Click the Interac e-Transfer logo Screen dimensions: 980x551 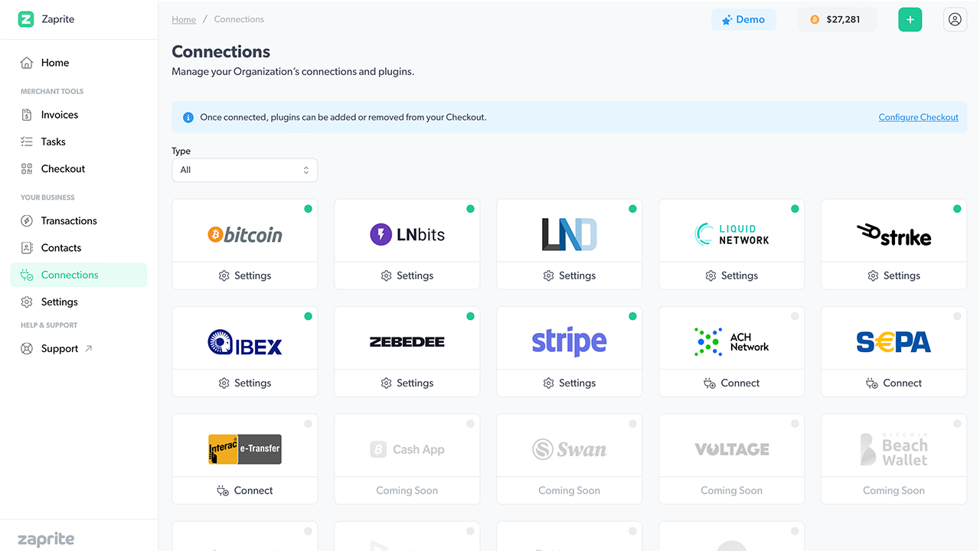click(x=245, y=449)
